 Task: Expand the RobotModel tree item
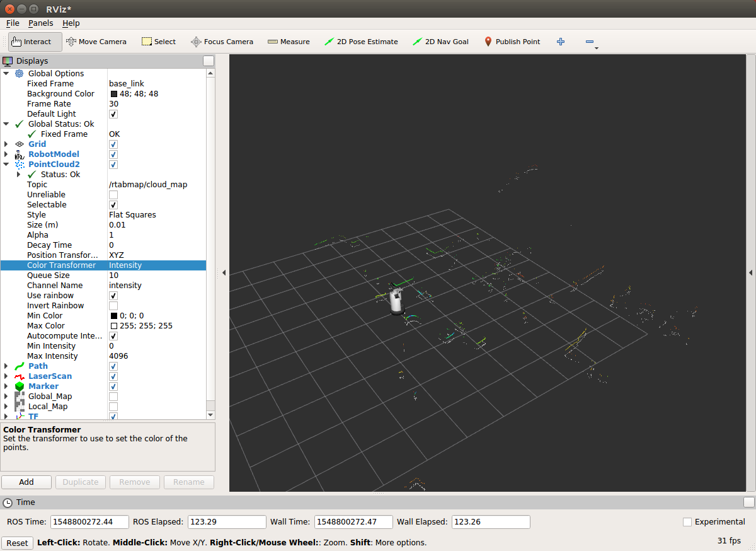[x=6, y=154]
